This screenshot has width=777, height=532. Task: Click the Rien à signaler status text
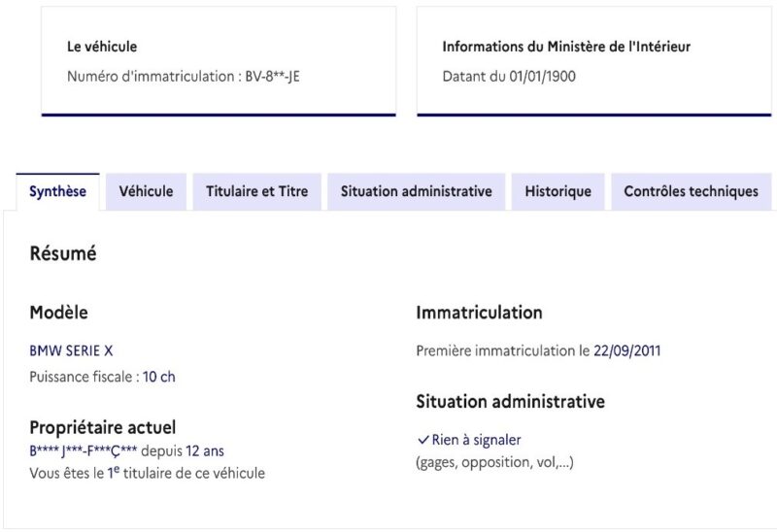(476, 440)
